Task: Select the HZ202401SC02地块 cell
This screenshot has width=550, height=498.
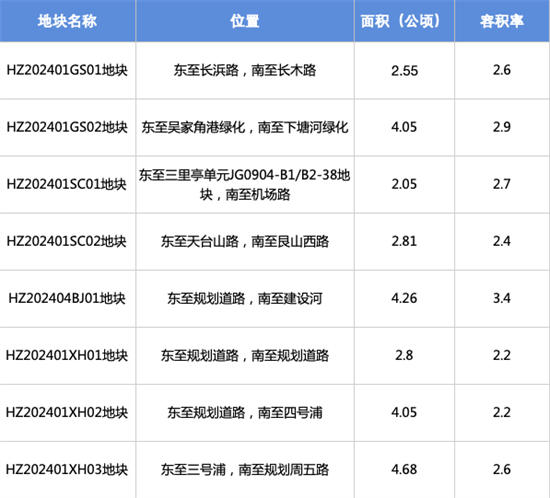Action: 67,241
